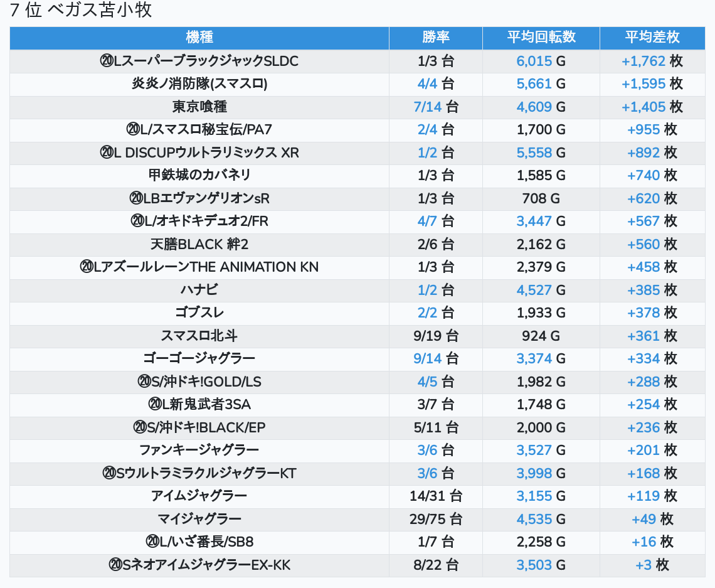Viewport: 715px width, 588px height.
Task: Click 炎炎ノ消防隊(スマスロ) machine name
Action: (199, 83)
